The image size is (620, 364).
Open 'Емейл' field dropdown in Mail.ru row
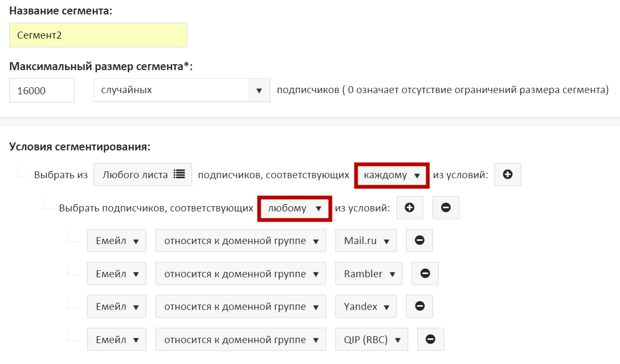tap(117, 241)
